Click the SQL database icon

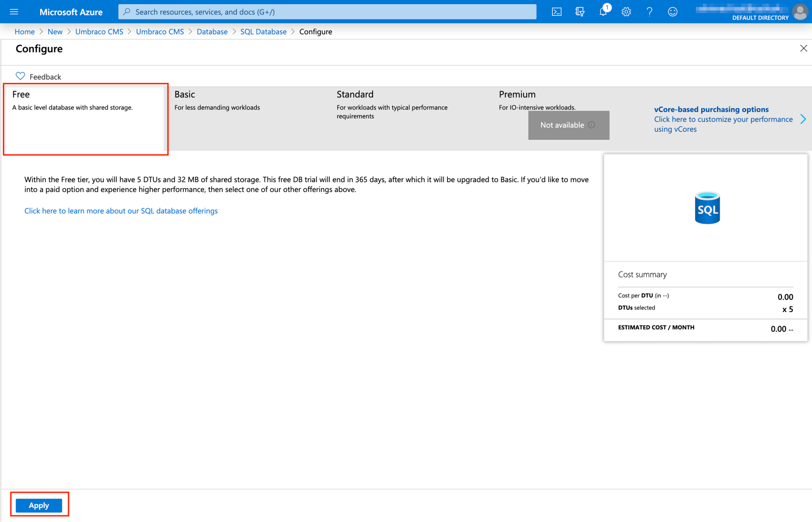(x=707, y=207)
